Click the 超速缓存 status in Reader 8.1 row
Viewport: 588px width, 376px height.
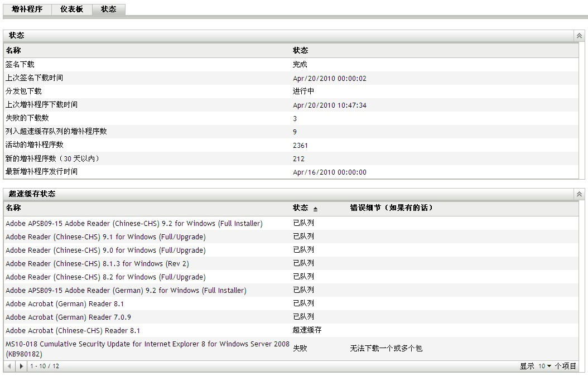point(307,330)
